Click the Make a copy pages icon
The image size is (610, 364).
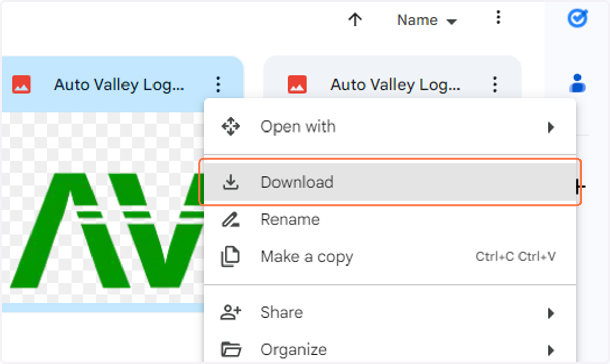231,257
